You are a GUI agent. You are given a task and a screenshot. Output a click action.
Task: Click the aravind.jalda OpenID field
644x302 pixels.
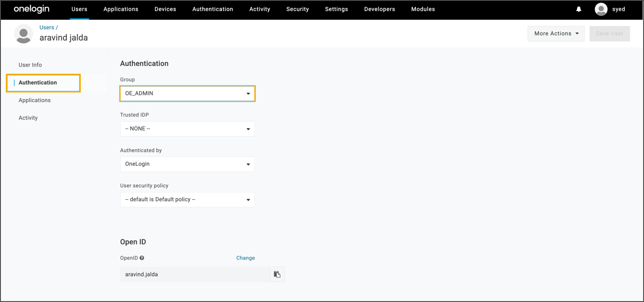[195, 274]
